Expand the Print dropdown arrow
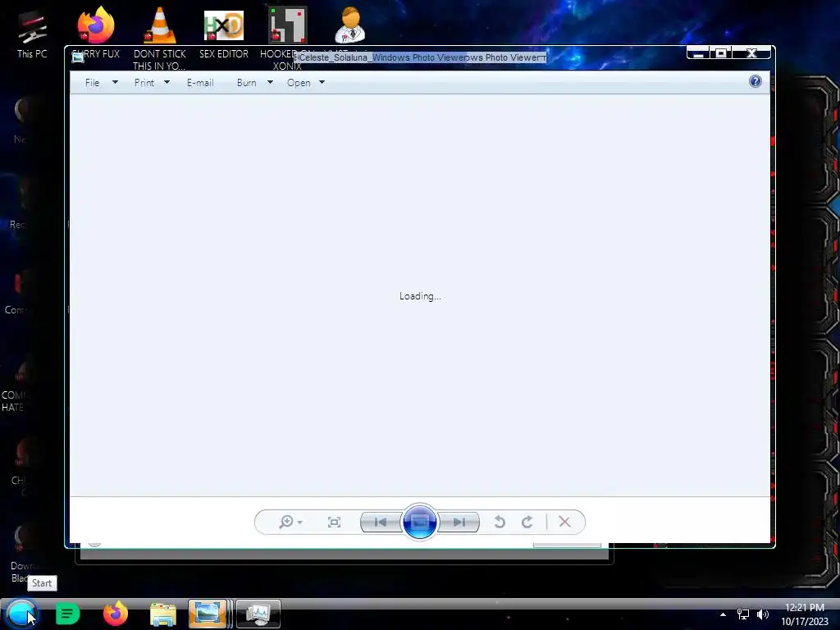This screenshot has width=840, height=630. [167, 83]
